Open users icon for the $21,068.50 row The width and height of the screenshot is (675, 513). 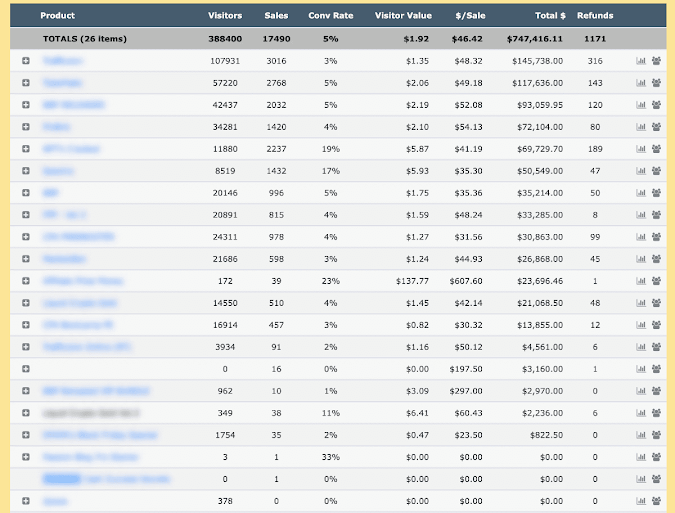click(656, 303)
